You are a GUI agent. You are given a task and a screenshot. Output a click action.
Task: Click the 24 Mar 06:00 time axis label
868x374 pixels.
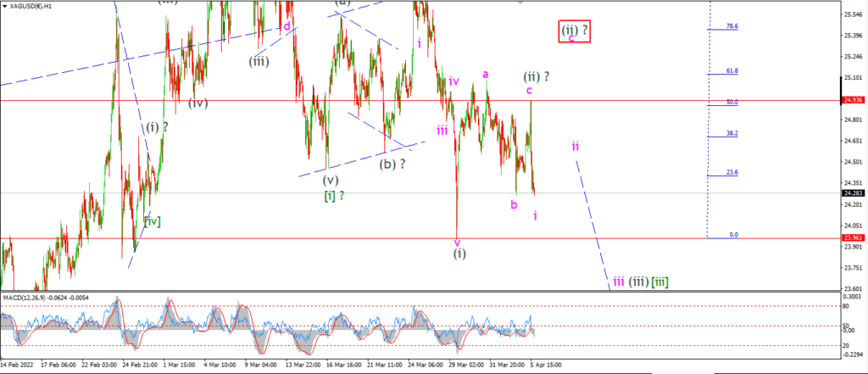coord(425,366)
